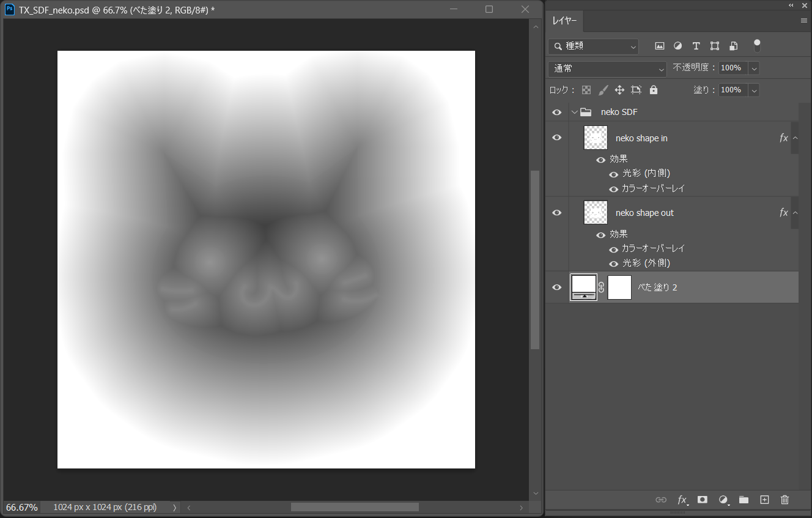Screen dimensions: 812x518
Task: Open the layers panel options menu
Action: 804,21
